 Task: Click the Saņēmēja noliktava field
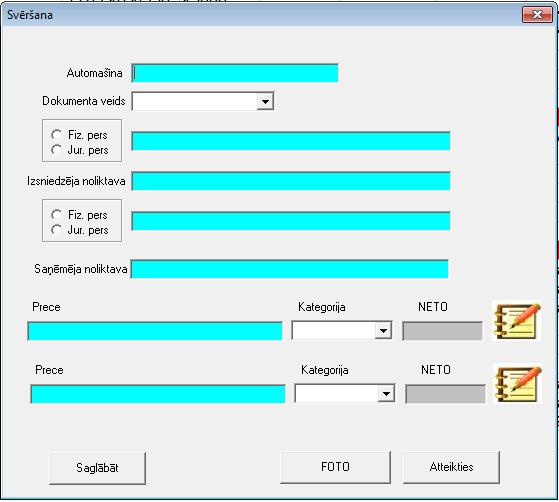(x=289, y=269)
